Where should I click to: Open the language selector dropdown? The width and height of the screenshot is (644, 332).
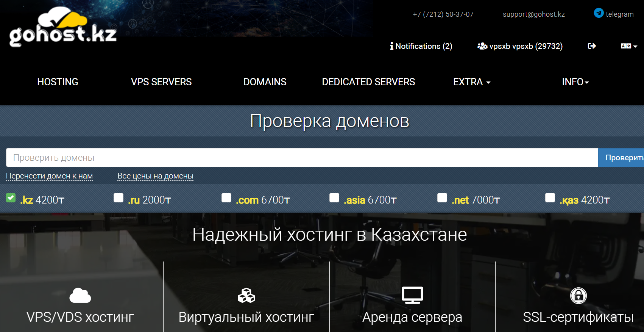(629, 46)
